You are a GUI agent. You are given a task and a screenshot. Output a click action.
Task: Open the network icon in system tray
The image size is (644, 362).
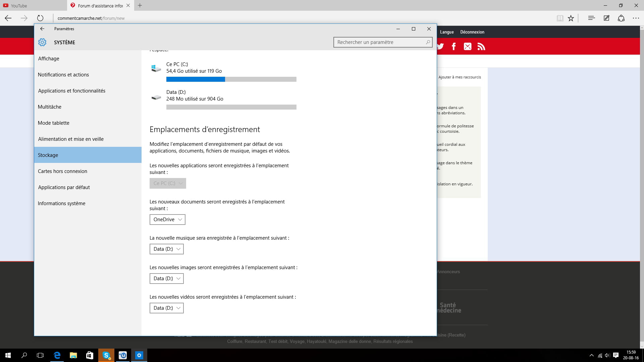click(x=600, y=355)
